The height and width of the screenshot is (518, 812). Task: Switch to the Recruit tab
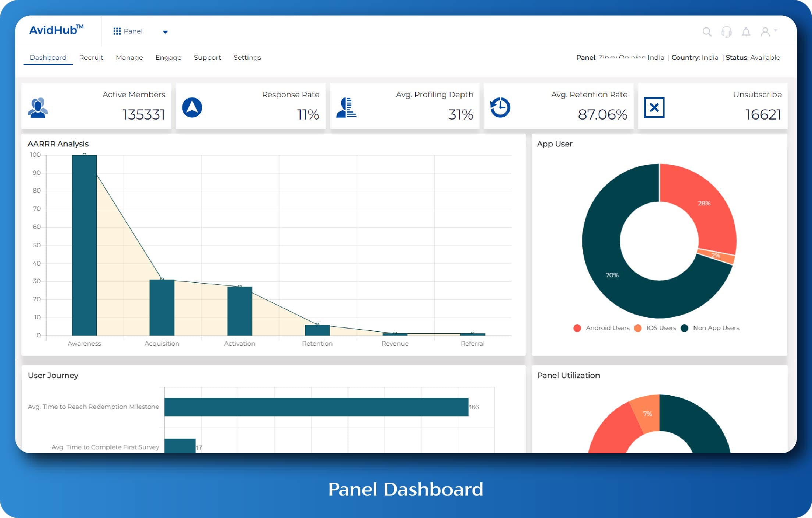(x=91, y=57)
